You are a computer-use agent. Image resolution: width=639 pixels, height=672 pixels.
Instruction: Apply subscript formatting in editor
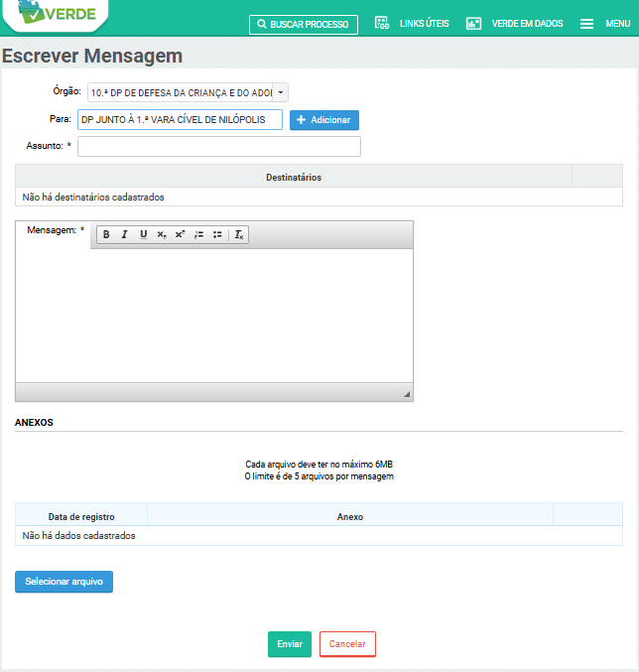click(x=162, y=234)
